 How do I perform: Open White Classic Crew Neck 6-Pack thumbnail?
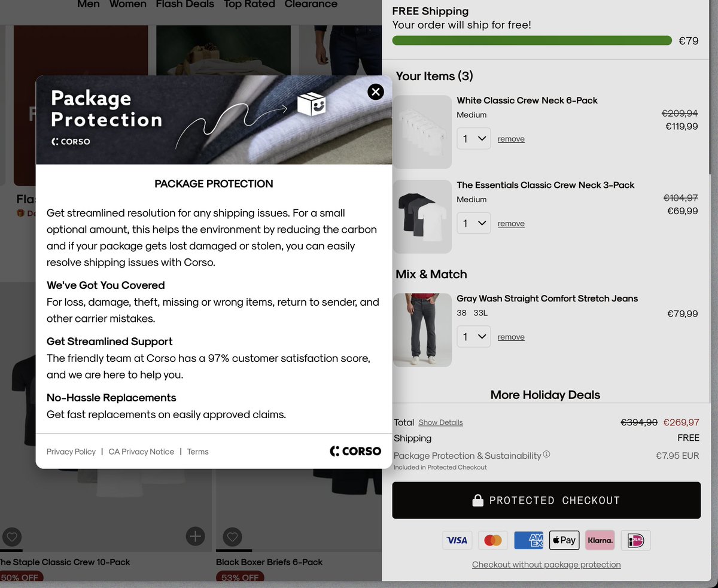point(422,132)
